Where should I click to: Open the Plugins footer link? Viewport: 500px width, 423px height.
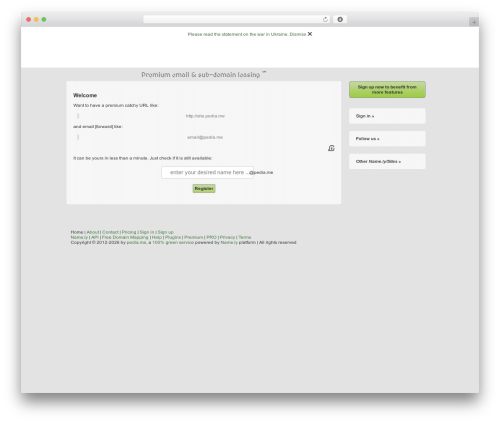pos(173,237)
